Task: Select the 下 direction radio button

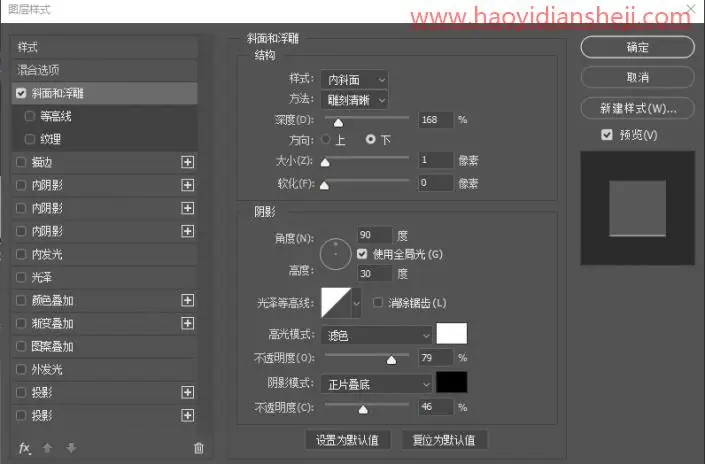Action: point(370,139)
